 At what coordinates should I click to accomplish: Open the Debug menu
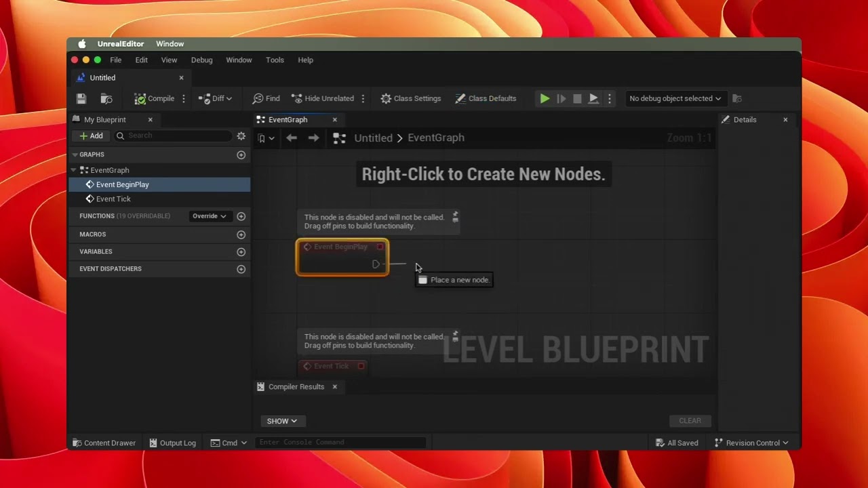coord(201,60)
